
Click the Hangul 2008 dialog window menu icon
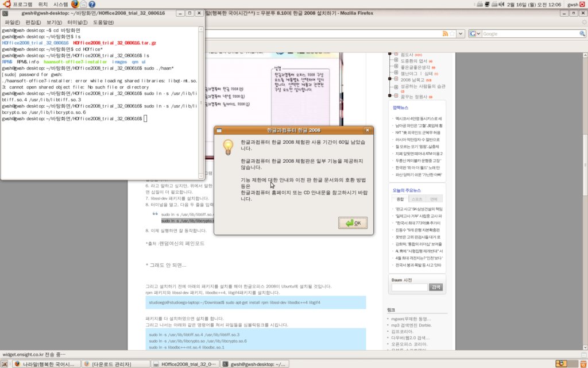tap(219, 131)
